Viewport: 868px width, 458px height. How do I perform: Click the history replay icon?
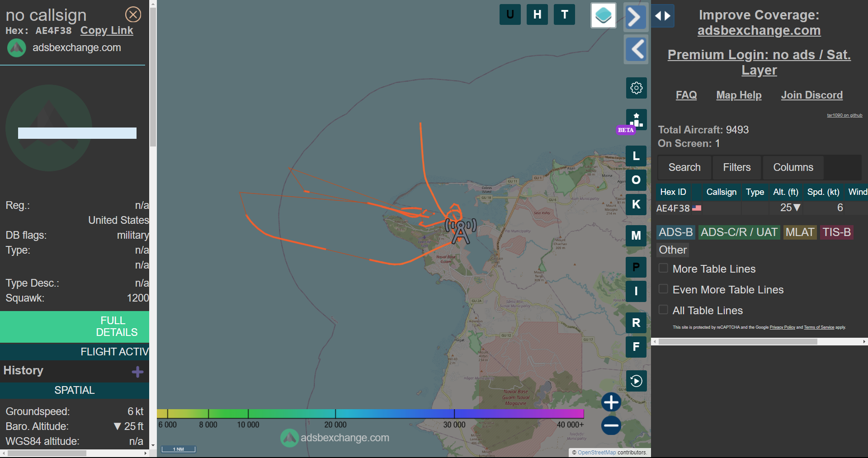(x=636, y=381)
